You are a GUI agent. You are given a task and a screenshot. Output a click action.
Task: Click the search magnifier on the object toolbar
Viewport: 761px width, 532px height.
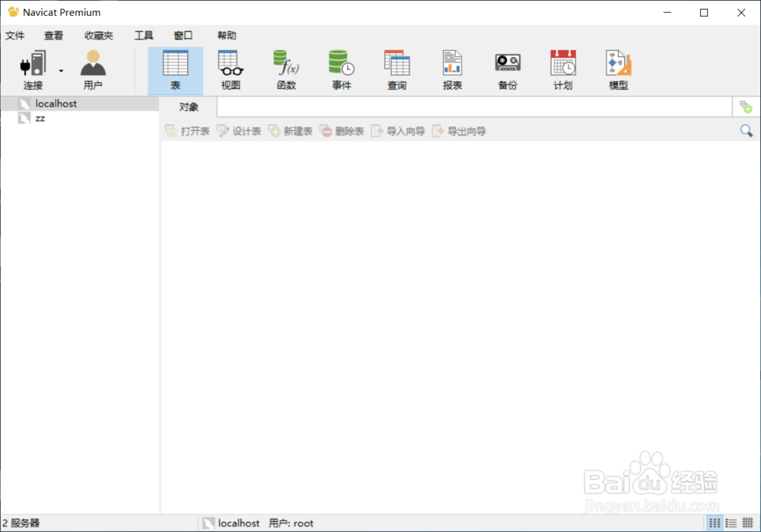tap(747, 131)
